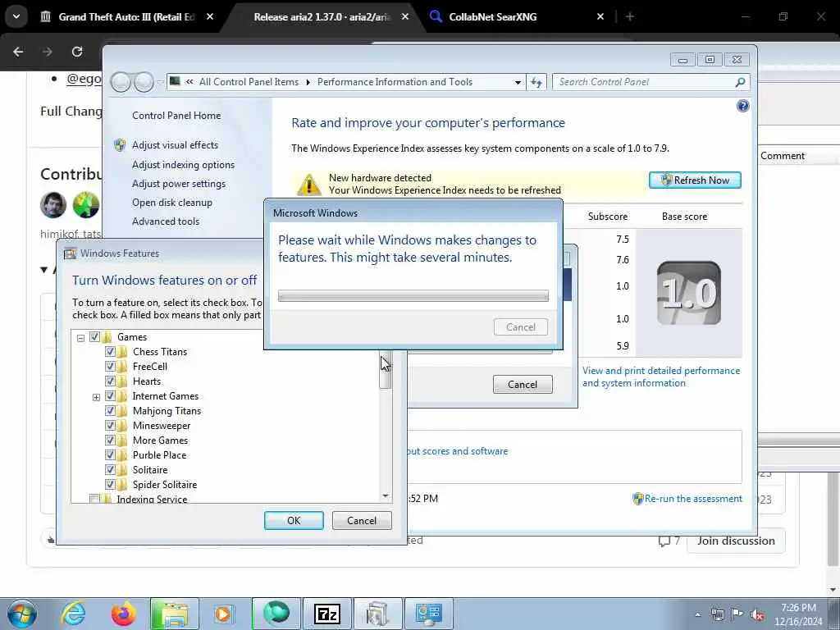This screenshot has width=840, height=630.
Task: Click the feature change progress bar
Action: point(413,295)
